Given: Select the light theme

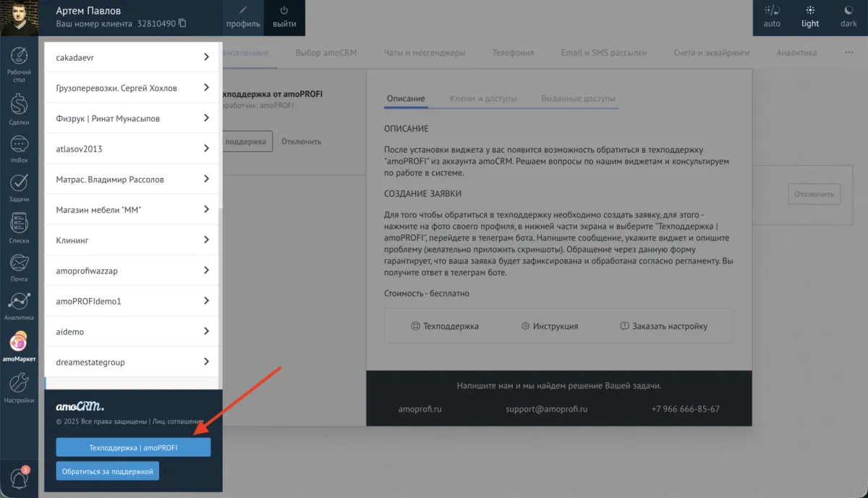Looking at the screenshot, I should pos(810,17).
